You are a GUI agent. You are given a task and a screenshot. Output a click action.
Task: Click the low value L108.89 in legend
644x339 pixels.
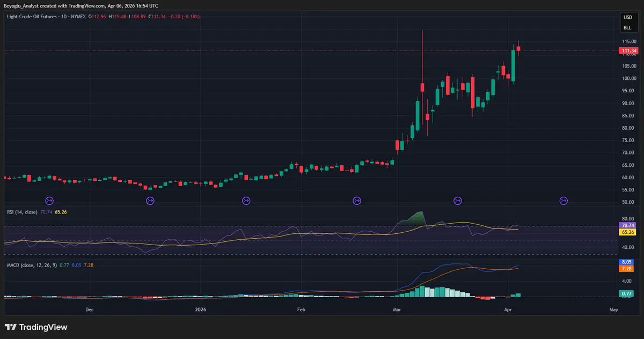point(138,17)
